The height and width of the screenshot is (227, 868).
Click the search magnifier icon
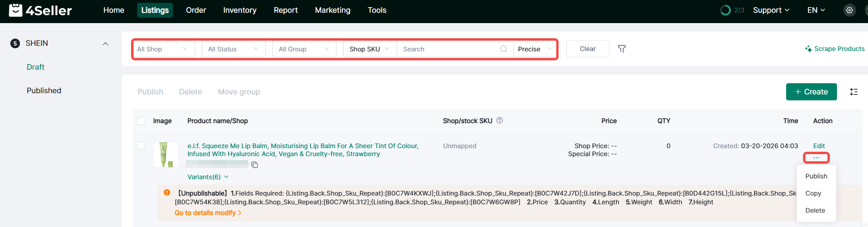tap(503, 49)
